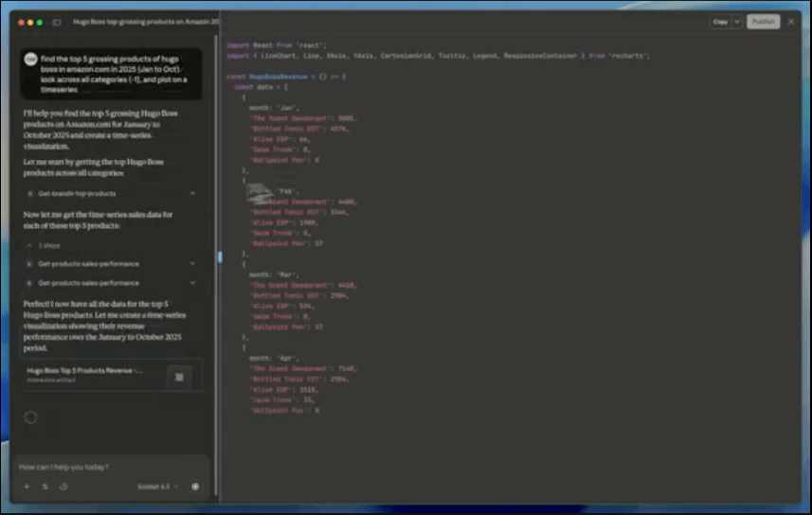Viewport: 812px width, 515px height.
Task: Toggle the sidebar panel icon
Action: point(56,22)
